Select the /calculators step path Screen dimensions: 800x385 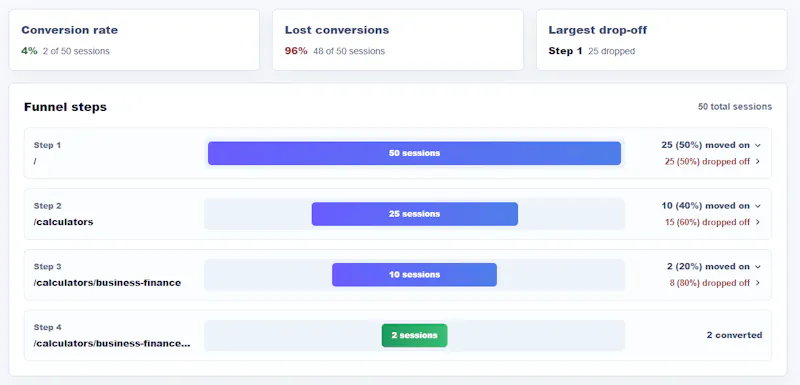point(63,222)
